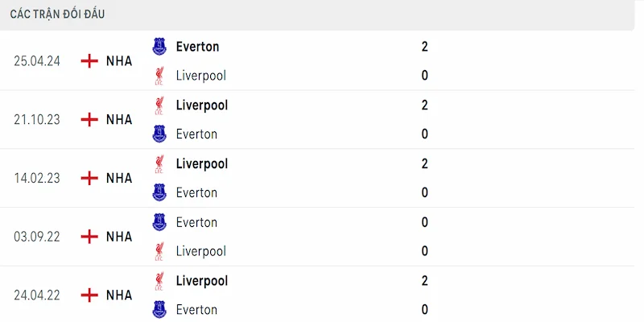Viewport: 644px width, 322px height.
Task: Open Everton team name in 24.04.22 match
Action: 196,310
